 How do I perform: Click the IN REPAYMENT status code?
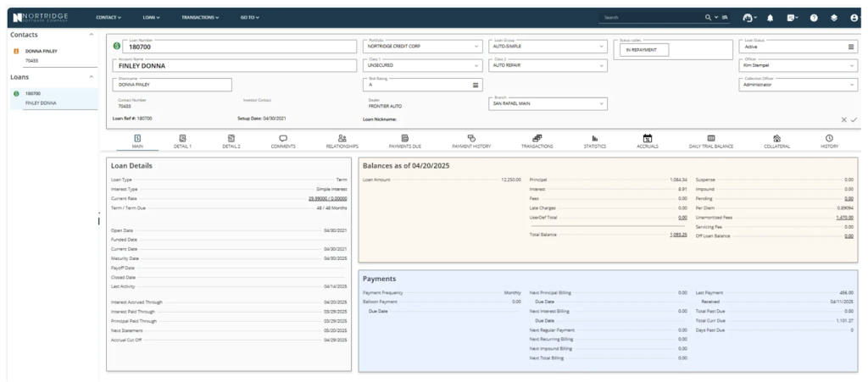point(644,50)
